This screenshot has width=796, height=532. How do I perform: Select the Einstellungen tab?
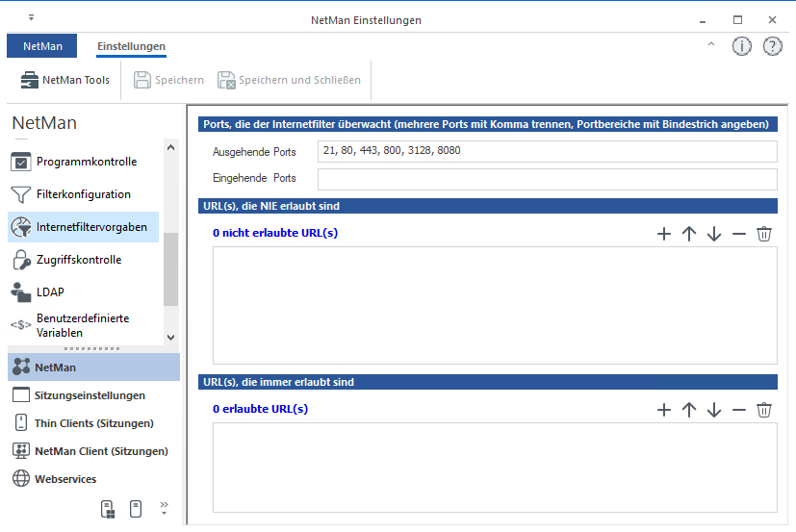131,46
